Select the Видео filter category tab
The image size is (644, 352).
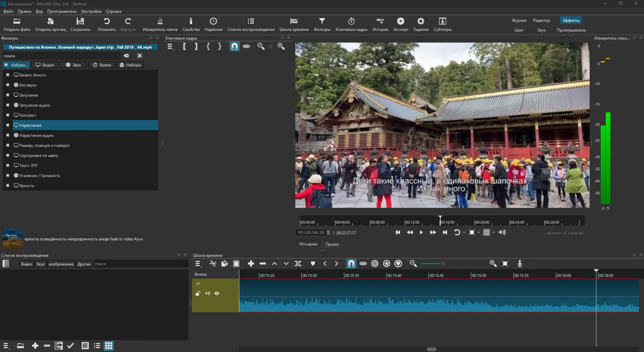click(x=45, y=65)
